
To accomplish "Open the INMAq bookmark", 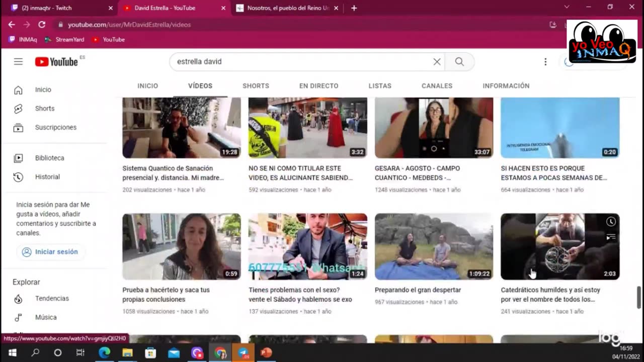I will pyautogui.click(x=23, y=39).
